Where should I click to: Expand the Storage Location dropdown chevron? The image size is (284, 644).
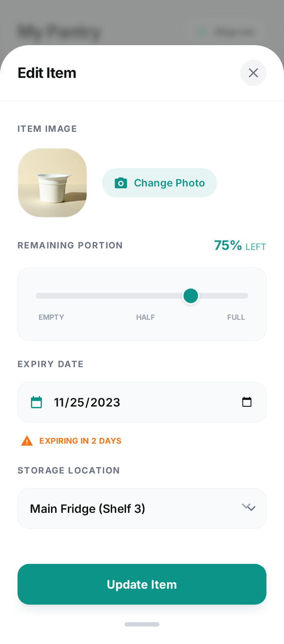(x=249, y=508)
